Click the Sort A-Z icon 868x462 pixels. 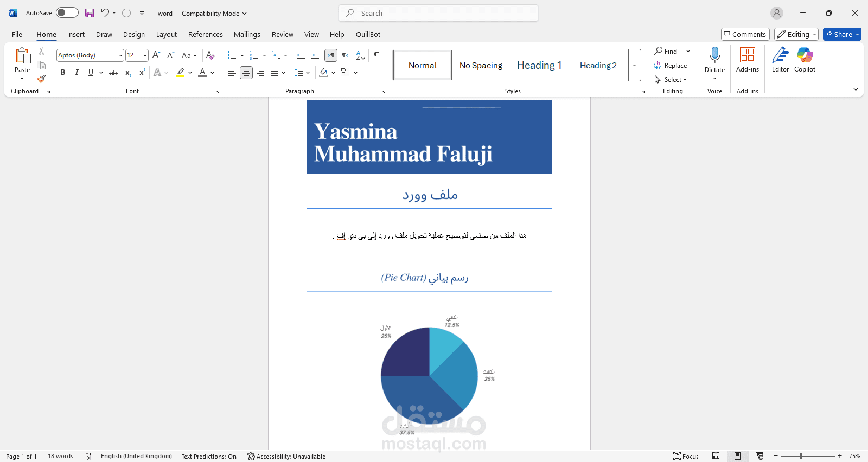[360, 55]
